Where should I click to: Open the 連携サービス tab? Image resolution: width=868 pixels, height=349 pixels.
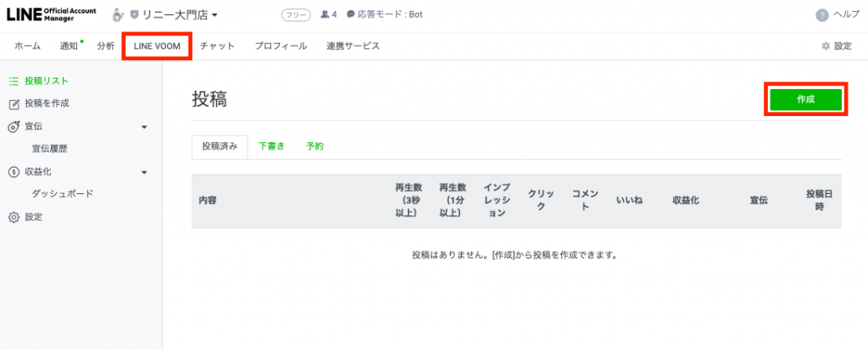[353, 47]
